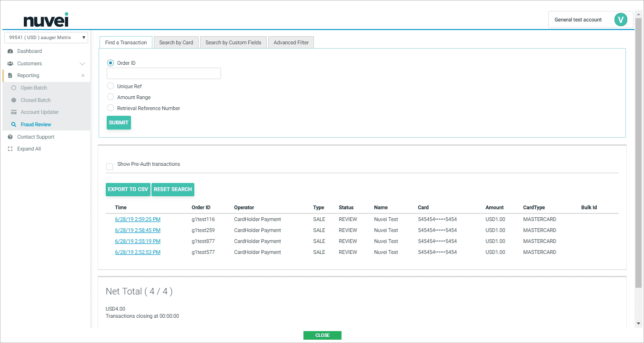644x343 pixels.
Task: Click the Customers people icon
Action: click(10, 63)
